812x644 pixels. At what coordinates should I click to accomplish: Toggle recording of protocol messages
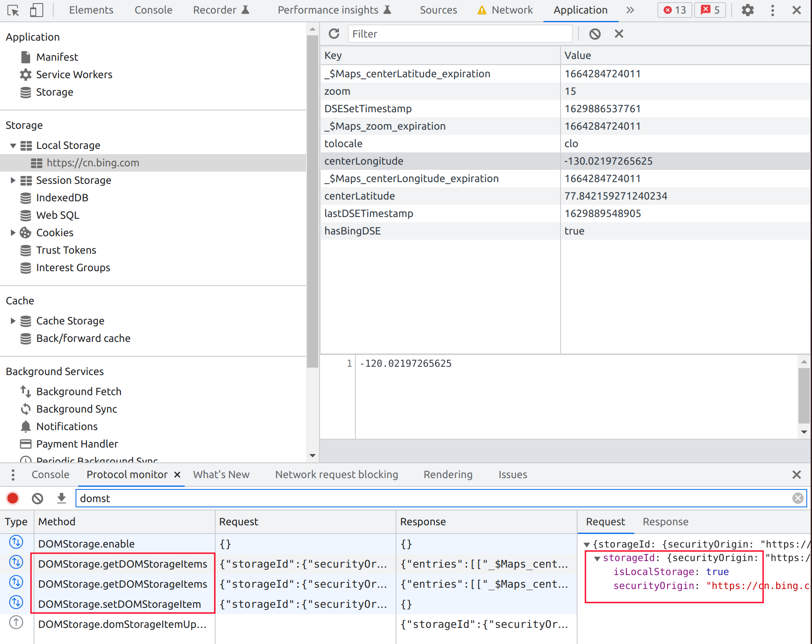click(x=13, y=498)
